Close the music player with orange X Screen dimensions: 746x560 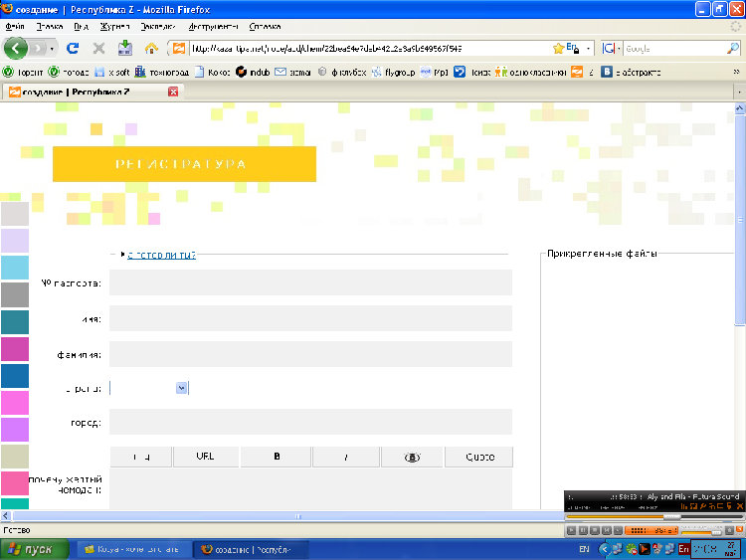click(x=740, y=506)
